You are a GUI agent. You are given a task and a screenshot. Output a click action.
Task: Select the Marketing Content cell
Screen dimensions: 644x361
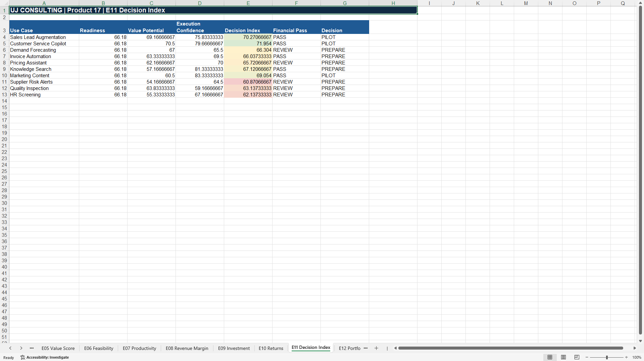click(x=44, y=76)
